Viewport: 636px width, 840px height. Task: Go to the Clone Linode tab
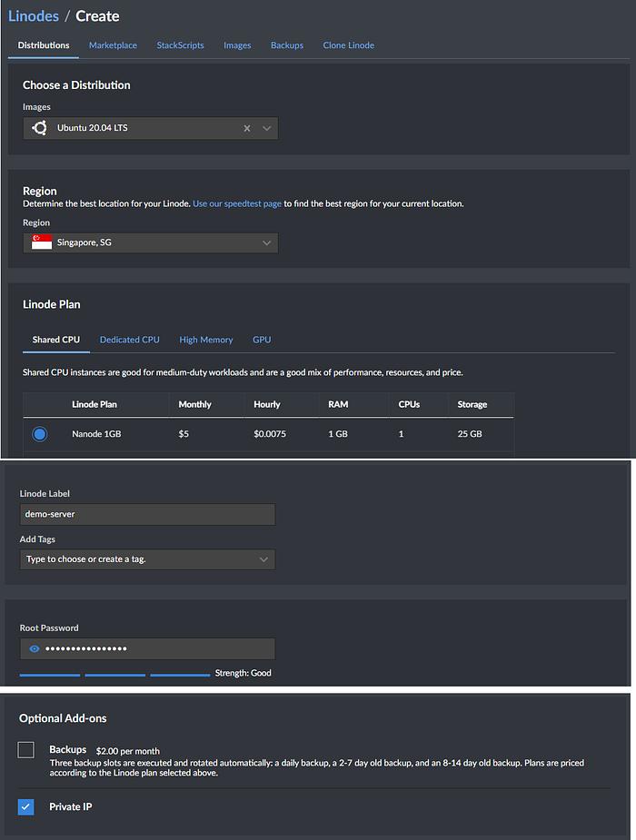pos(349,45)
